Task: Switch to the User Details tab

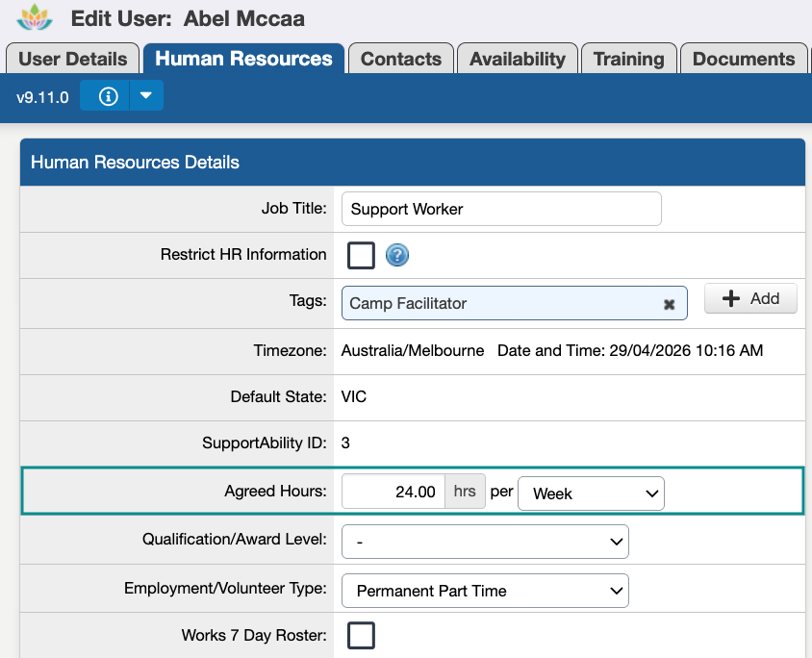Action: click(x=73, y=59)
